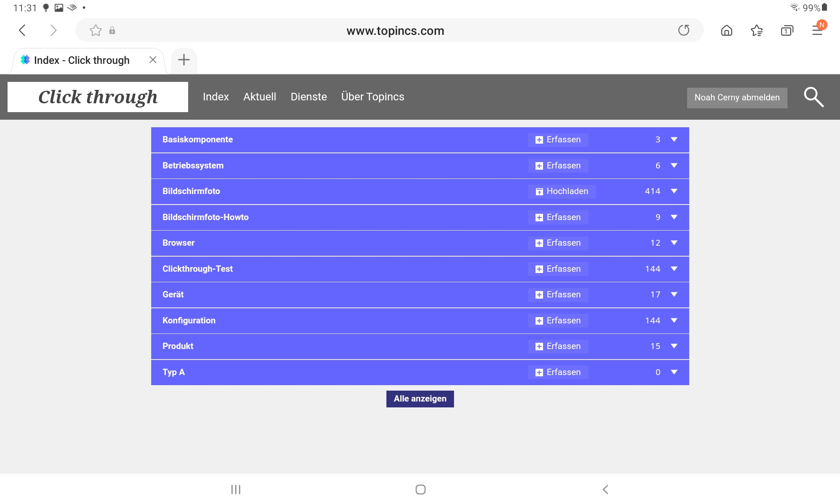Open browser home page icon

726,30
